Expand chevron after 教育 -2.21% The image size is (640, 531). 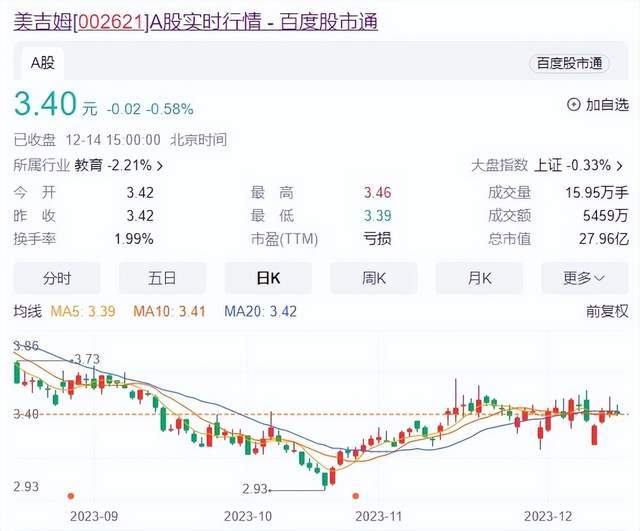(160, 166)
